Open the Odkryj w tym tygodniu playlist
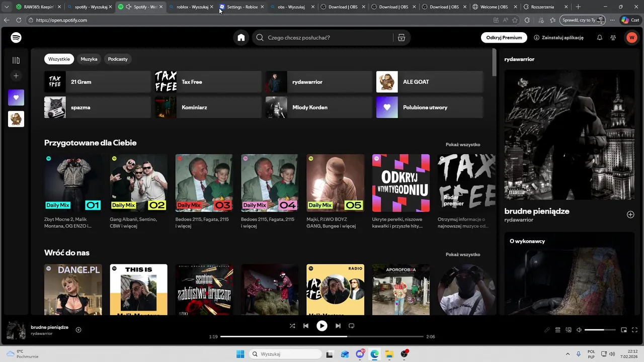Image resolution: width=644 pixels, height=362 pixels. pos(401,183)
